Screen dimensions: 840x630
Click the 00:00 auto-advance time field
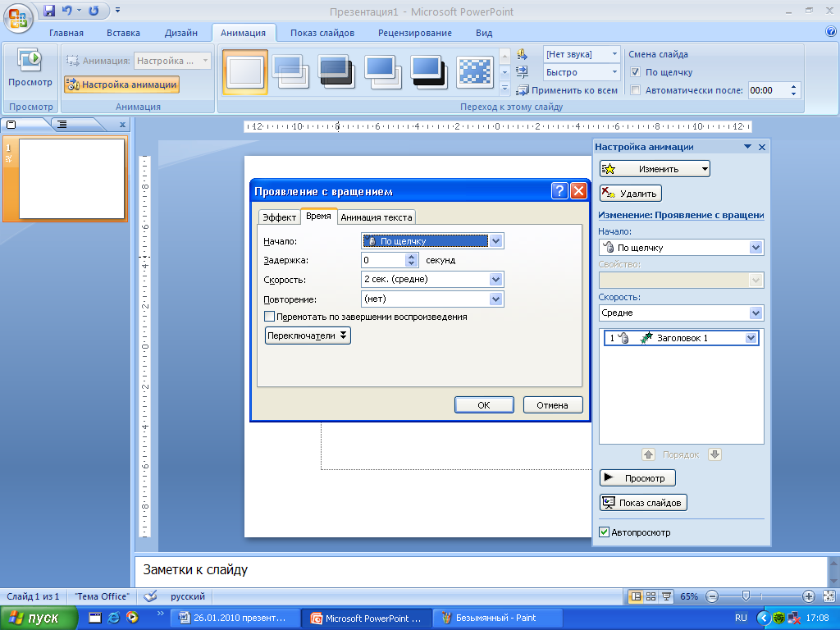coord(767,90)
